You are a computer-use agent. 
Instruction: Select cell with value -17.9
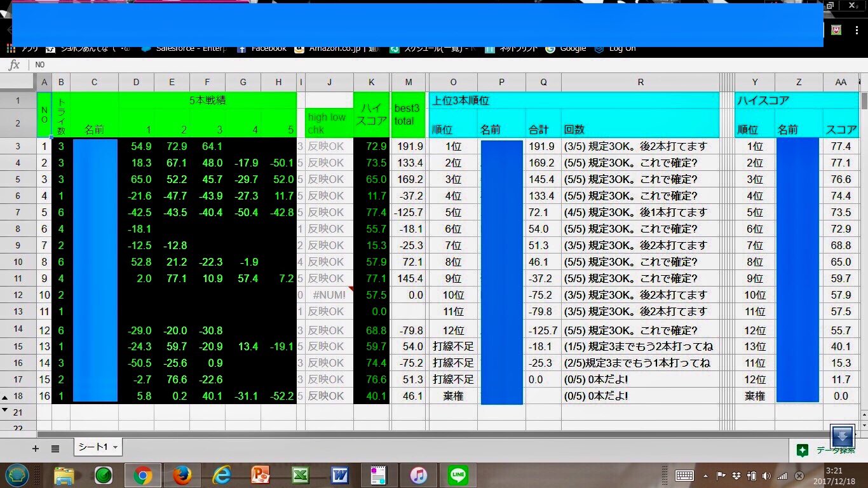coord(243,163)
